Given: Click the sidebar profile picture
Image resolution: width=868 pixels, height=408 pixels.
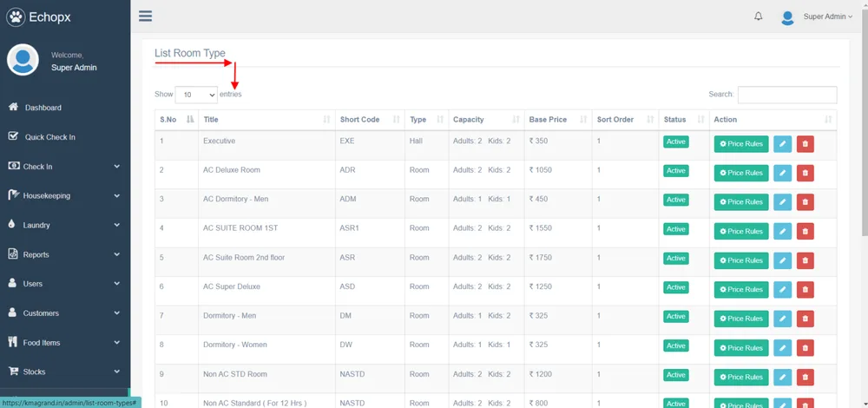Looking at the screenshot, I should click(23, 60).
